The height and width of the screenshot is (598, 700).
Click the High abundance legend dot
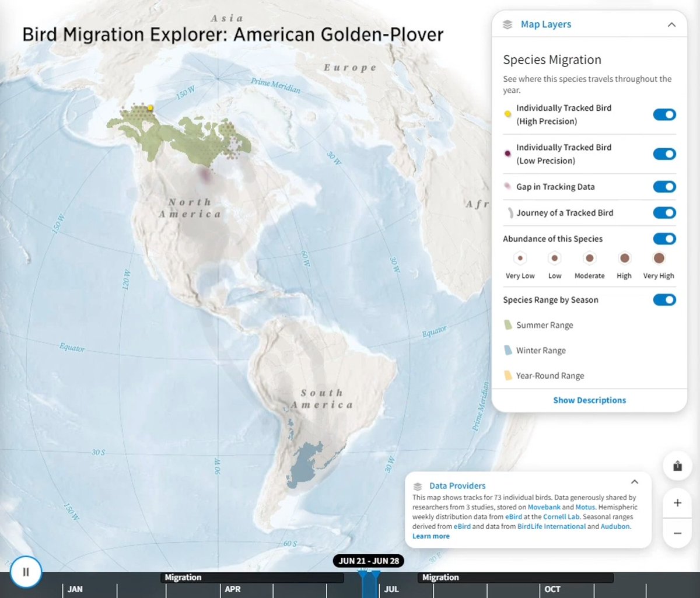coord(624,258)
